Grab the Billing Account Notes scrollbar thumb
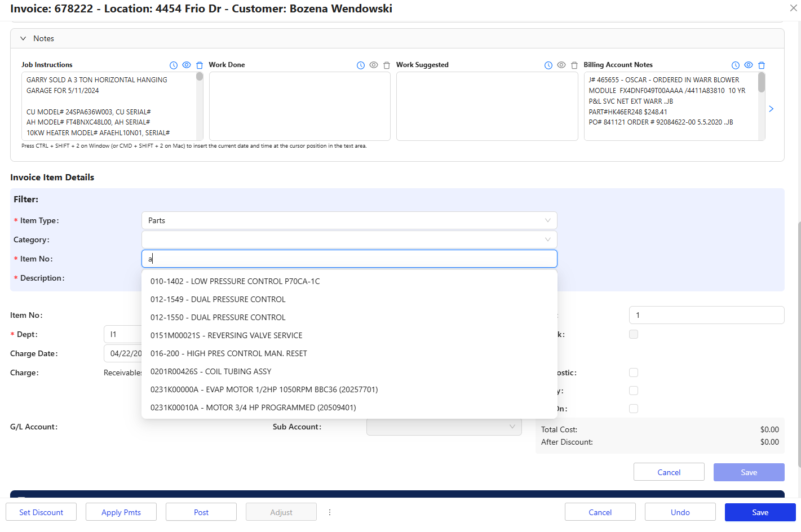This screenshot has height=532, width=801. coord(762,82)
